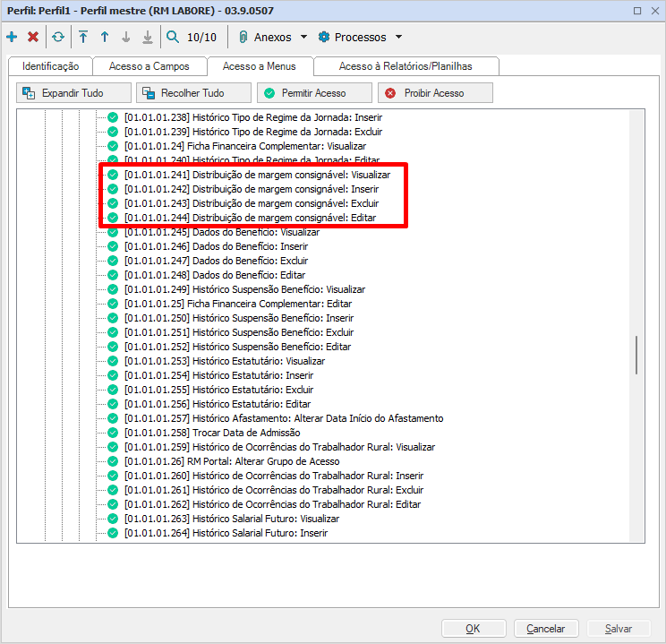Select row Histórico Suspensão Benefício: Inserir
This screenshot has width=666, height=644.
[239, 318]
